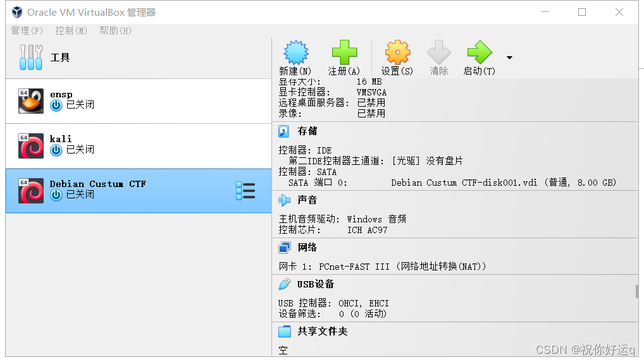Click the 注册(A) add VM icon
The image size is (644, 362).
344,52
